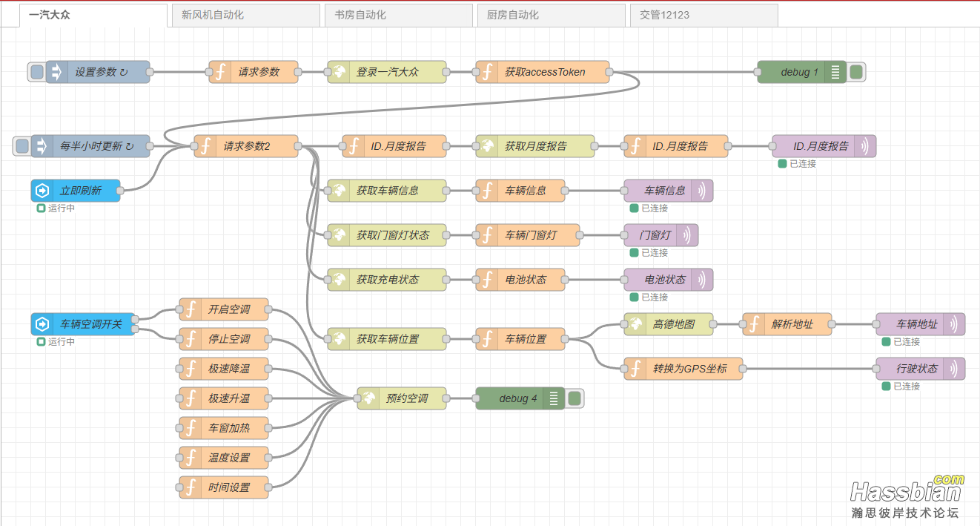Click the signal icon on 门窗灯 sensor node

tap(686, 235)
